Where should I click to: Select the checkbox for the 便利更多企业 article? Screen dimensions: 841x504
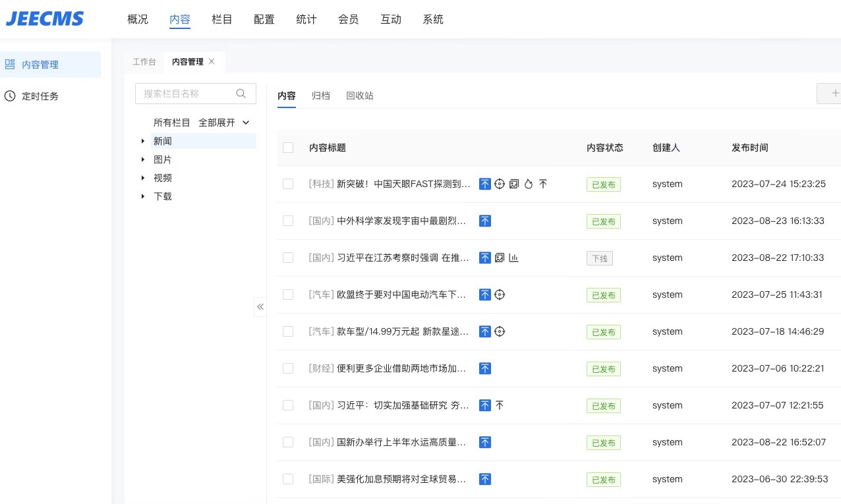[x=288, y=369]
